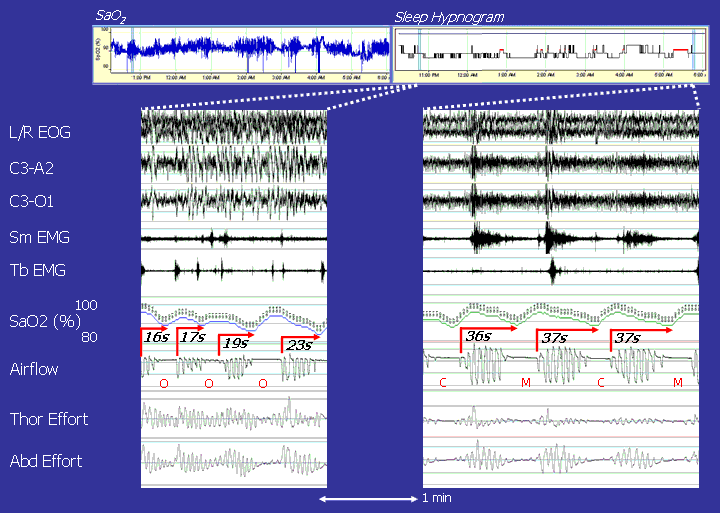This screenshot has width=720, height=513.
Task: Click the 36s event duration marker
Action: click(x=478, y=336)
